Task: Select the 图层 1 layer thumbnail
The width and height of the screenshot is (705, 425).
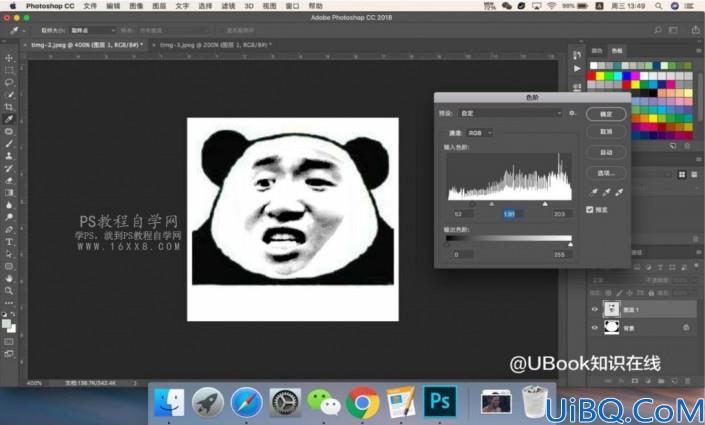Action: pyautogui.click(x=611, y=309)
